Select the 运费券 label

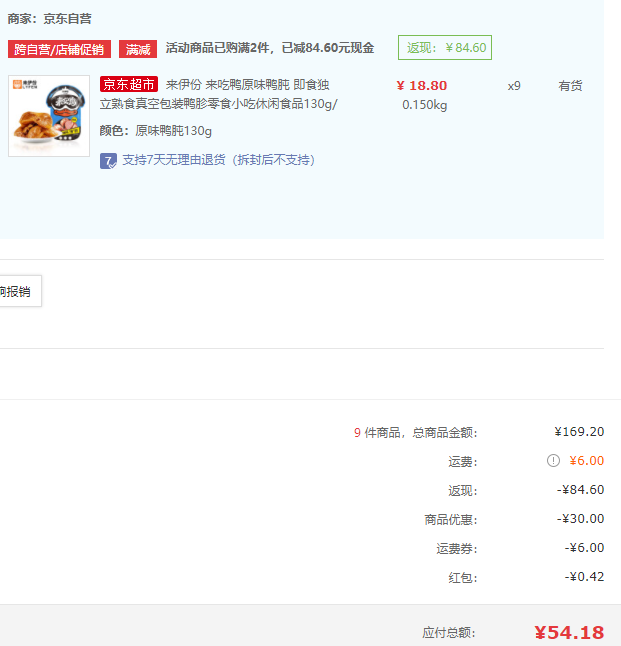click(457, 549)
